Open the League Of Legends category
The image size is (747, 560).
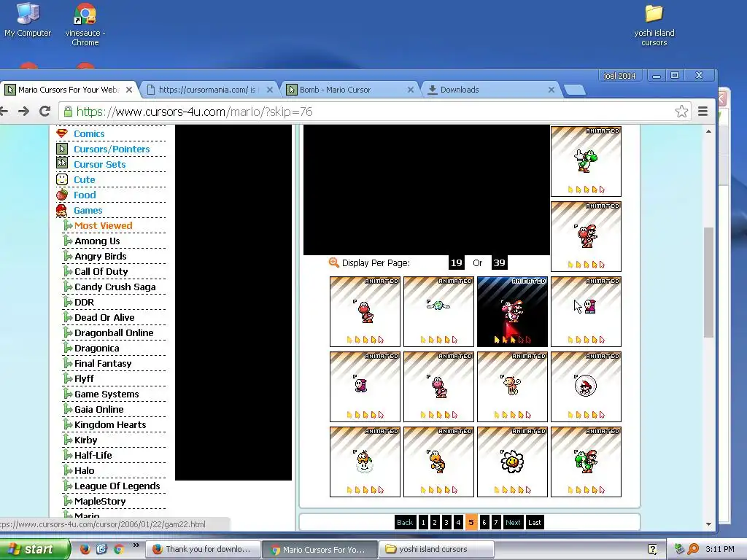point(117,486)
